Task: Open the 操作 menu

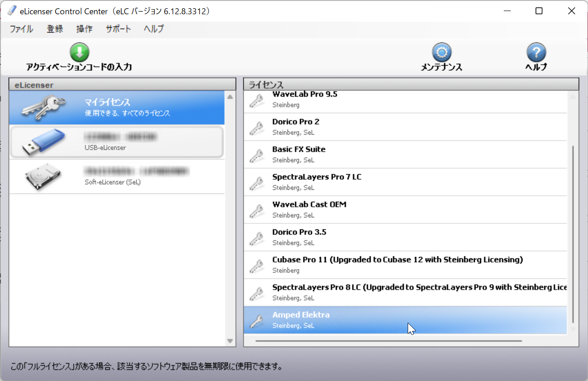Action: coord(85,29)
